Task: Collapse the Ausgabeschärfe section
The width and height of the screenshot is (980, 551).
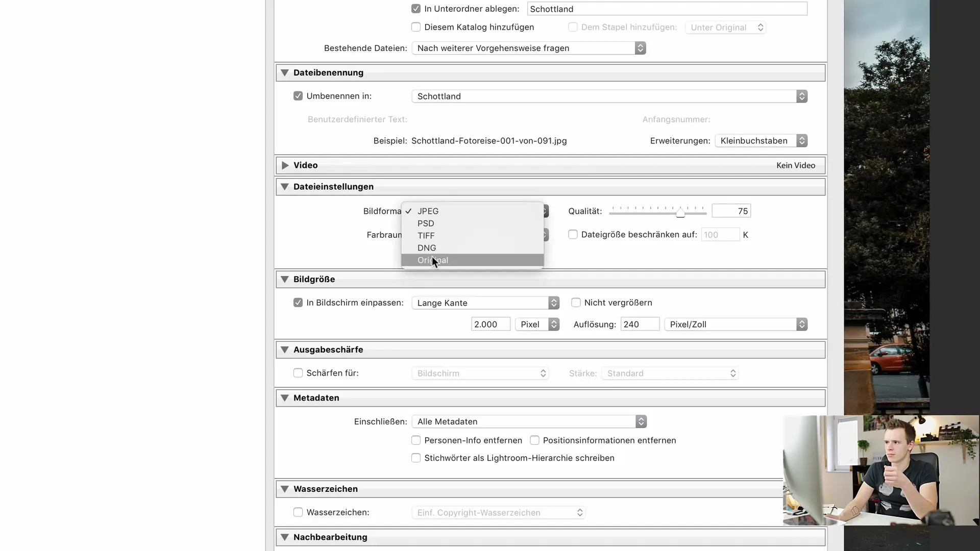Action: [x=285, y=349]
